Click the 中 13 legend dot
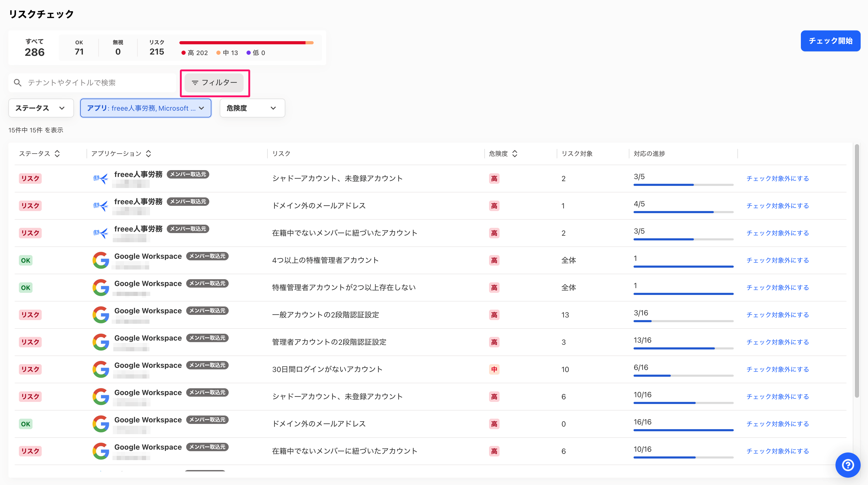The height and width of the screenshot is (485, 868). [218, 53]
